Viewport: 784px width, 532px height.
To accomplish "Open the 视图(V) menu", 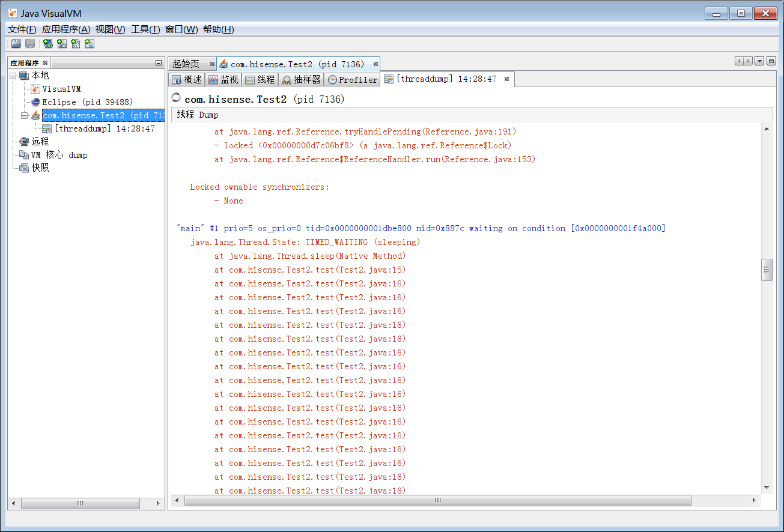I will click(111, 29).
